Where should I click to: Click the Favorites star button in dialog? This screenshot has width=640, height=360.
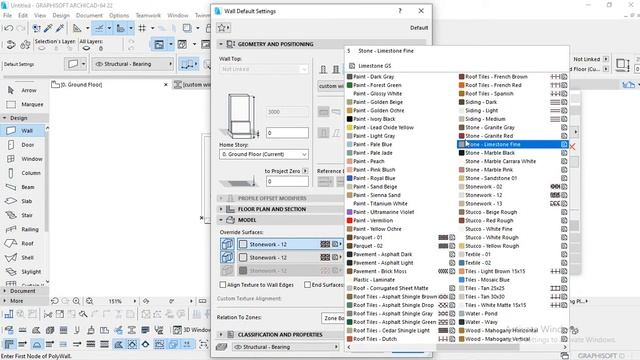tap(224, 28)
